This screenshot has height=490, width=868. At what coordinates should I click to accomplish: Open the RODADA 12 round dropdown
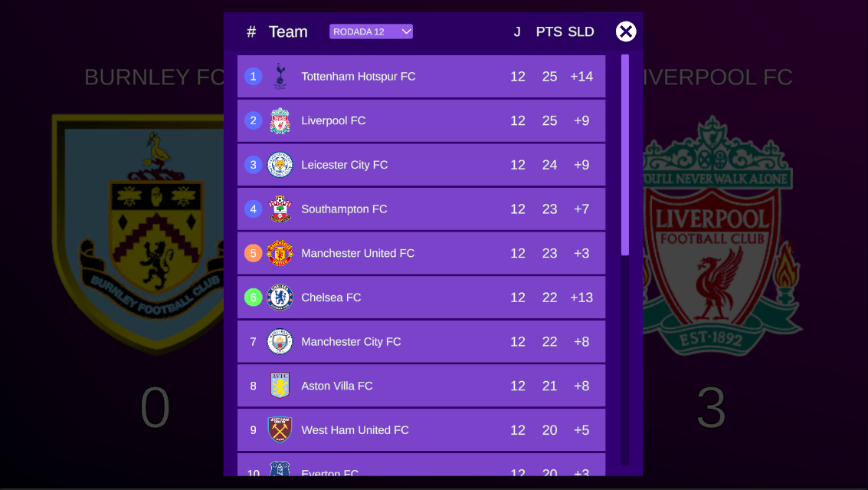(x=372, y=31)
